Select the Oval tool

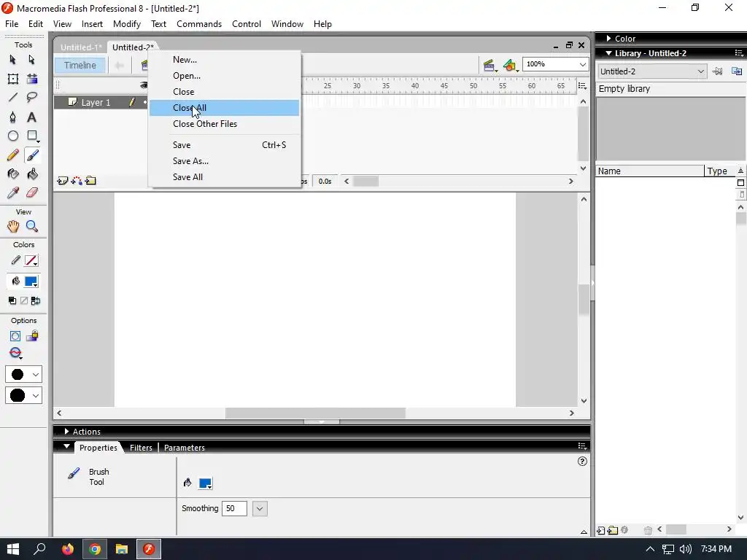tap(13, 136)
